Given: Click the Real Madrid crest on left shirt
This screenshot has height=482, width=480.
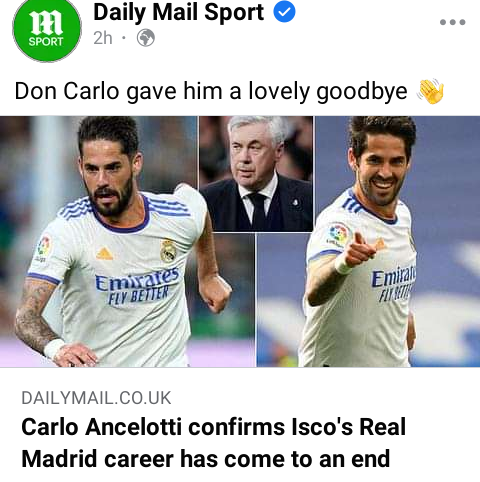Looking at the screenshot, I should coord(168,250).
